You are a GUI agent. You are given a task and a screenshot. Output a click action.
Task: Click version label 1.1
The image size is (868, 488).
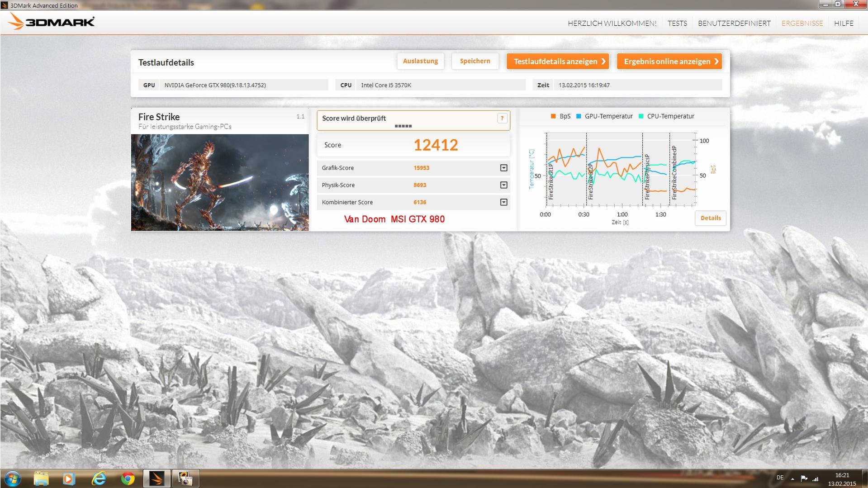[x=300, y=116]
